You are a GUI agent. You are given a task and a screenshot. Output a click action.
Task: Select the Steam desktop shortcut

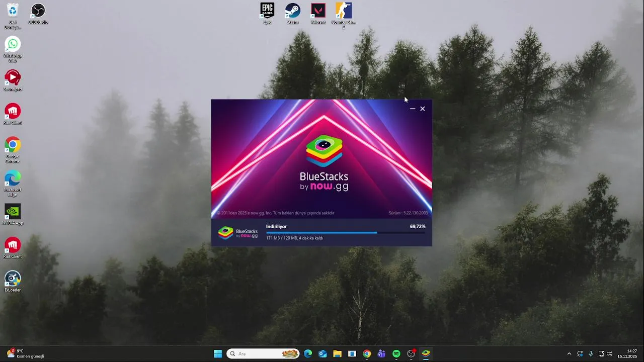click(x=292, y=14)
